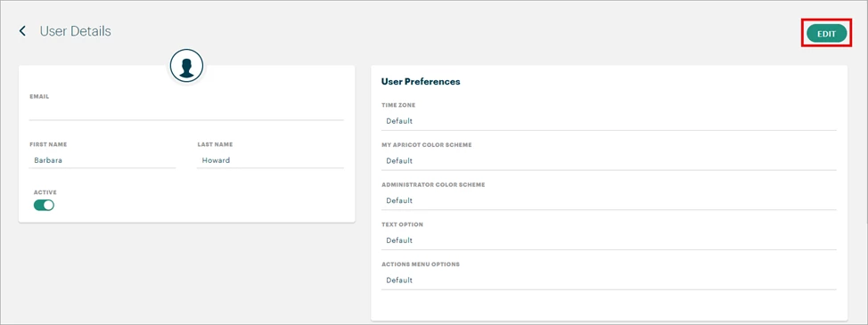Click the ADMINISTRATOR COLOR SCHEME label

433,184
